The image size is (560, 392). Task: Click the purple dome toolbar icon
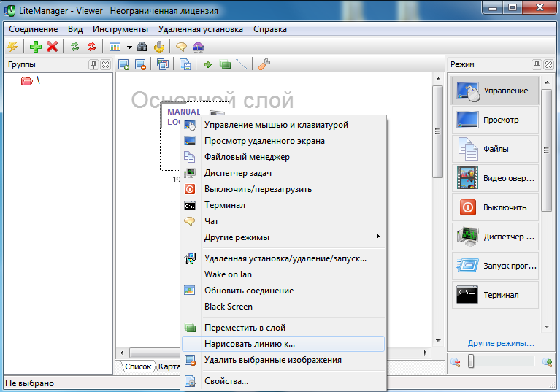(x=198, y=47)
